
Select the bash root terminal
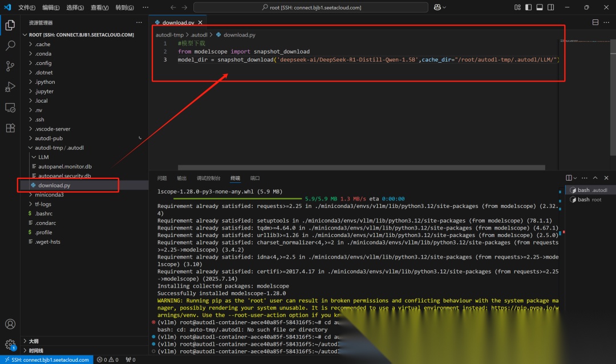[590, 199]
